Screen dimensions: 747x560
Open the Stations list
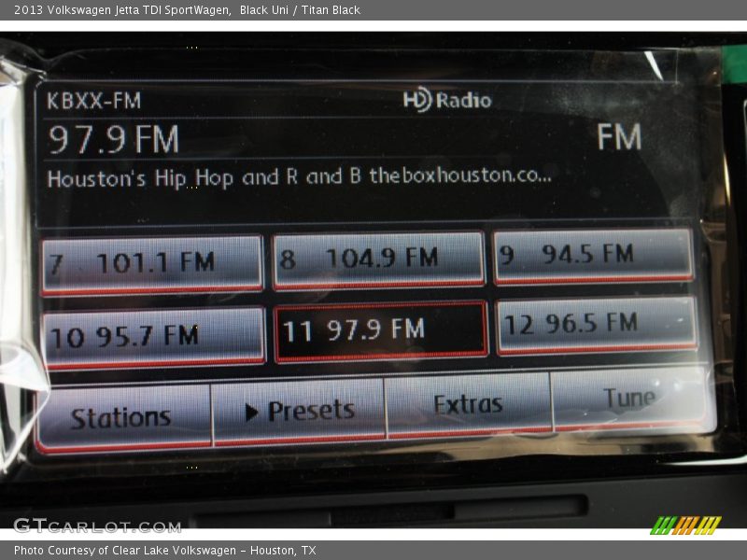point(122,417)
